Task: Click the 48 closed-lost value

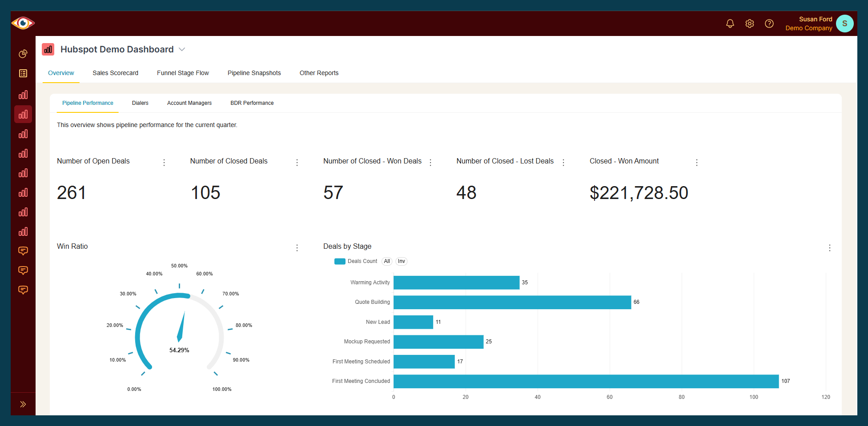Action: pyautogui.click(x=466, y=193)
